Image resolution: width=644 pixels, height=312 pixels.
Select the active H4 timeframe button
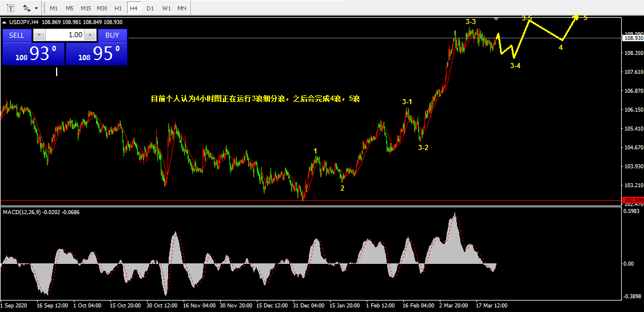133,8
